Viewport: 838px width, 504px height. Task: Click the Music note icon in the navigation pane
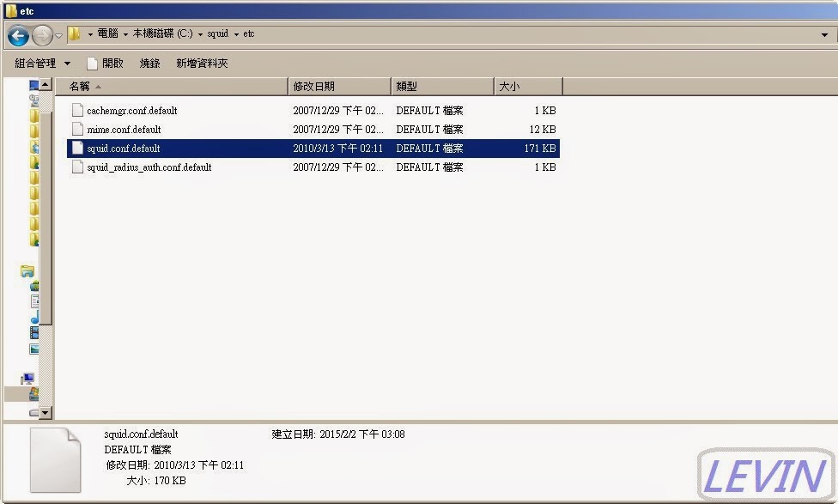[34, 318]
